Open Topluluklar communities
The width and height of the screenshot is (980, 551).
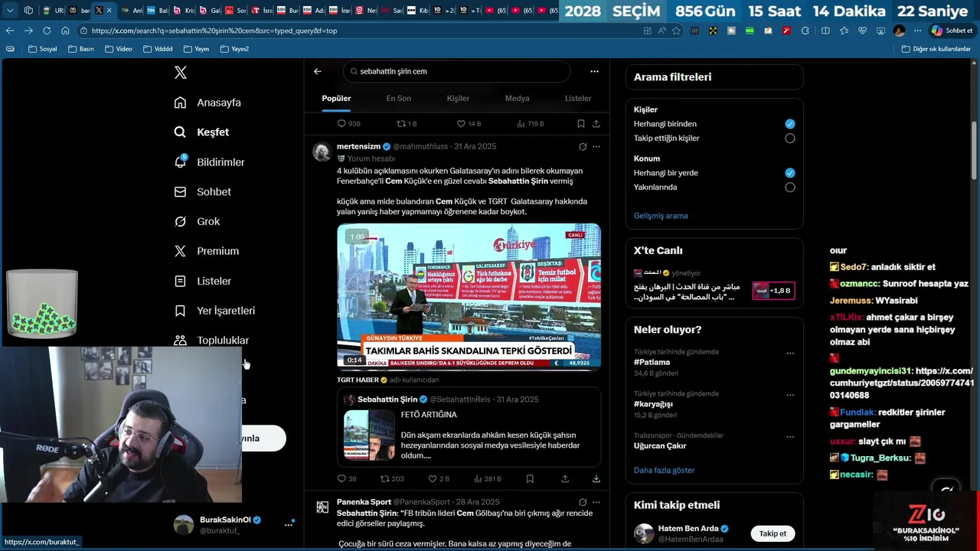pyautogui.click(x=211, y=341)
